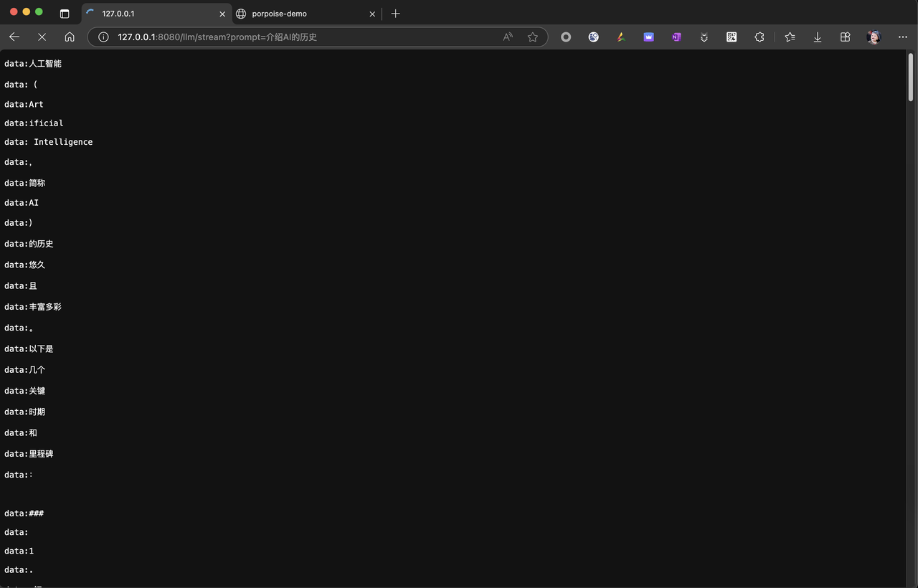Select the 127.0.0.1 tab
918x588 pixels.
point(156,14)
